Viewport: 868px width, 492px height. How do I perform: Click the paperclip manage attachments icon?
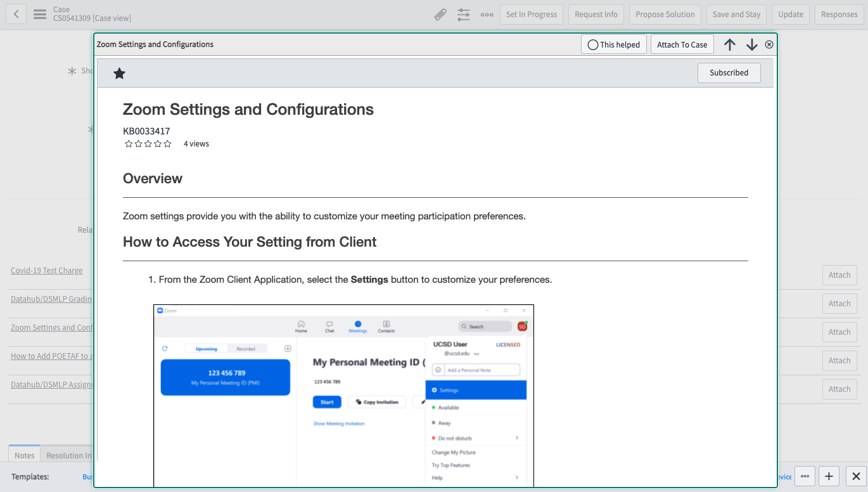(440, 15)
